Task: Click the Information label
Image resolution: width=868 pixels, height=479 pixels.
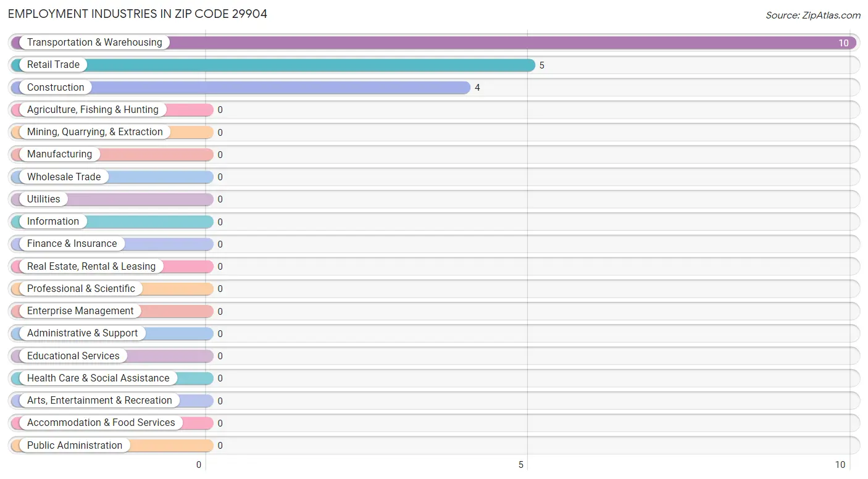Action: [53, 222]
